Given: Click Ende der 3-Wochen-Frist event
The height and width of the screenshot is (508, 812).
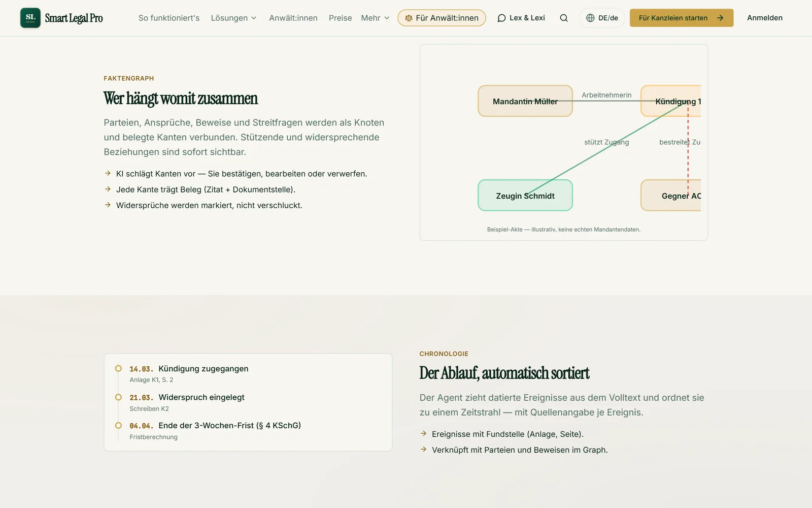Looking at the screenshot, I should [229, 426].
